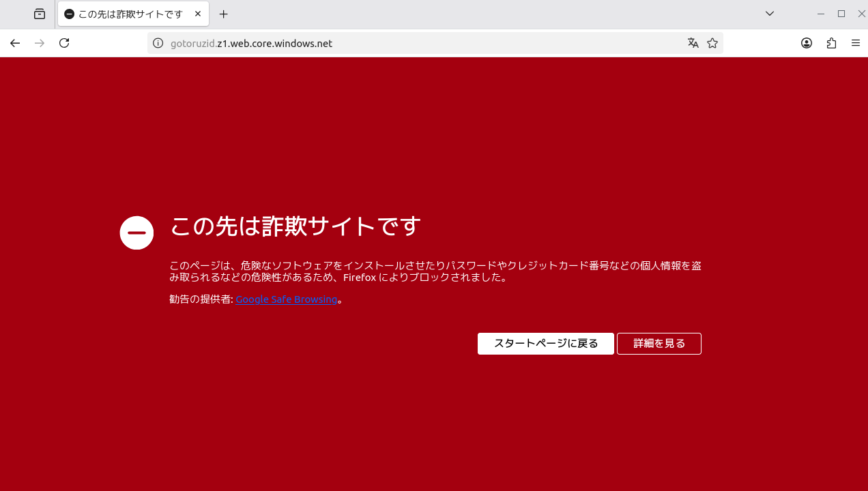Go back using the back arrow
This screenshot has height=491, width=868.
click(x=15, y=43)
